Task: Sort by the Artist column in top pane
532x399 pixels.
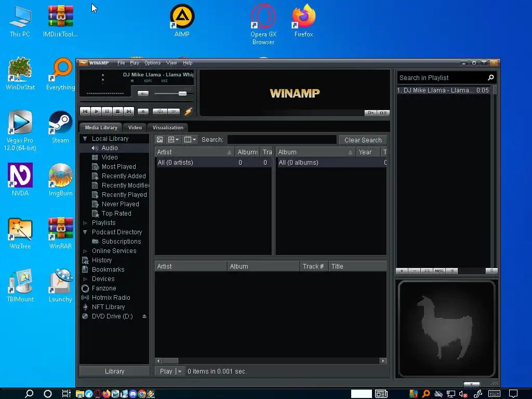Action: (195, 152)
